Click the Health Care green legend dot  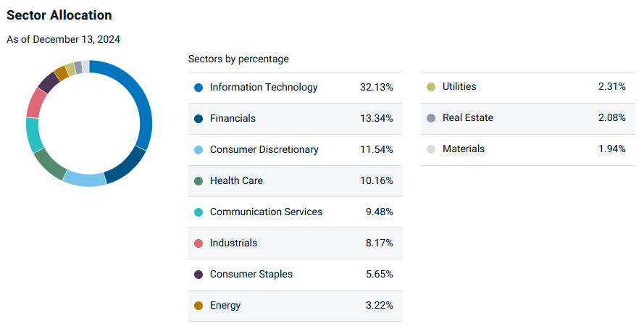pyautogui.click(x=198, y=181)
